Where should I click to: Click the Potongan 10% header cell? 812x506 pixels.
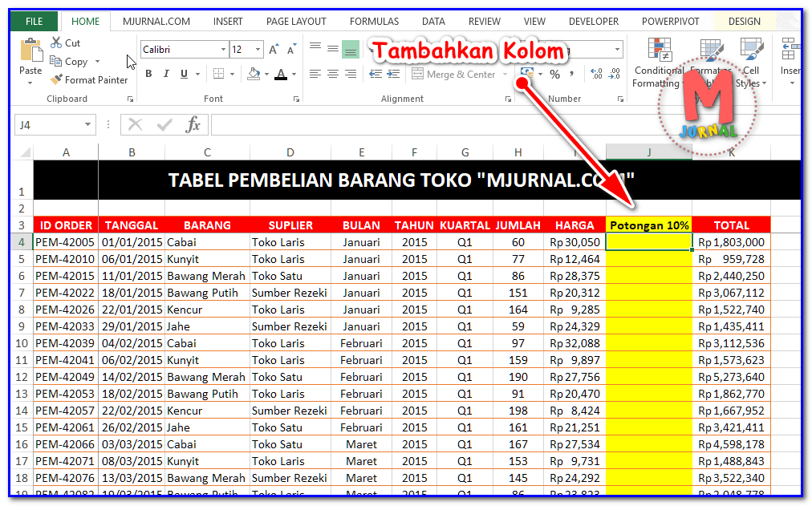pos(649,225)
